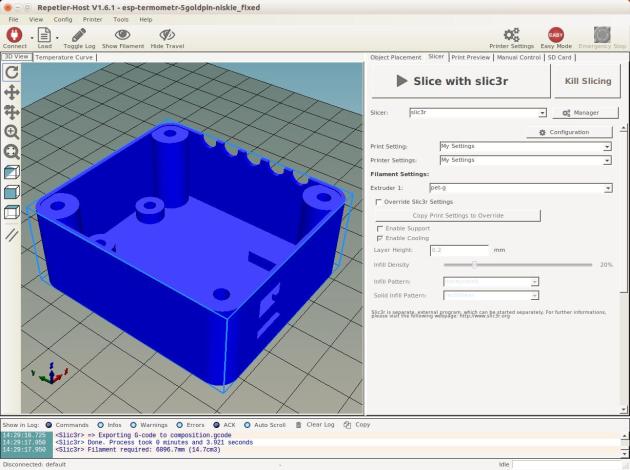
Task: Expand the Solid Infill Pattern dropdown
Action: click(534, 296)
